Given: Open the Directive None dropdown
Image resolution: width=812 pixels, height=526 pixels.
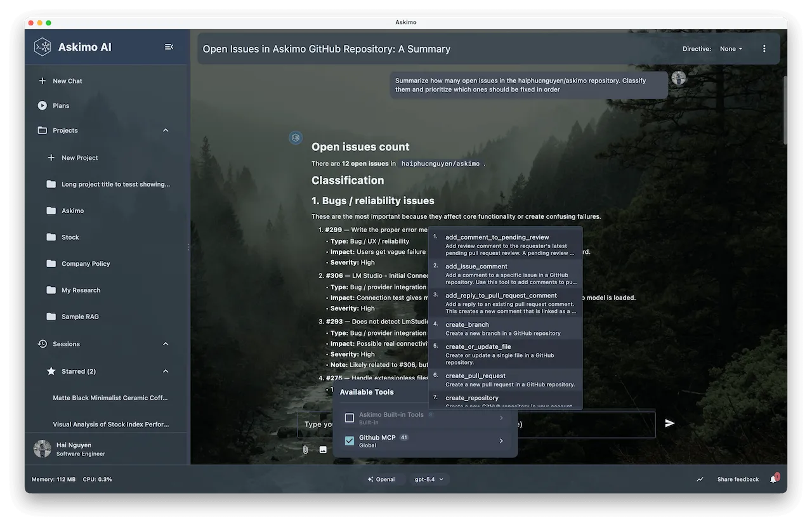Looking at the screenshot, I should point(731,49).
